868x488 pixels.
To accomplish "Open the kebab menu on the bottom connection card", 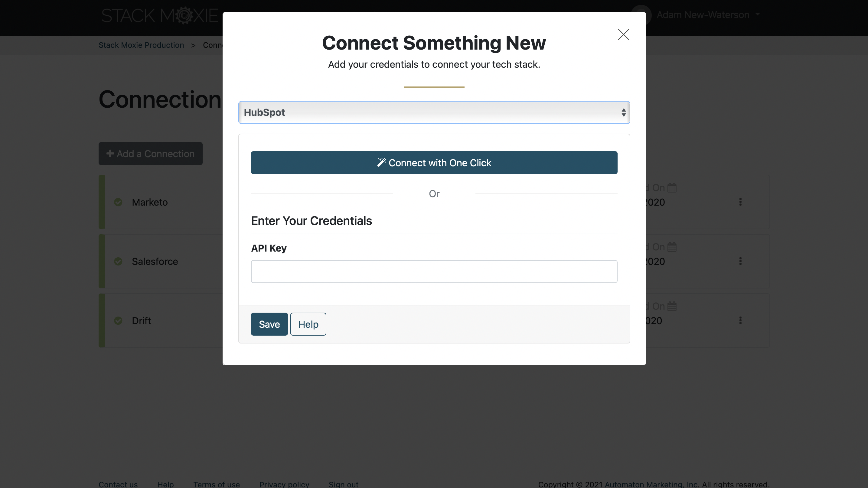I will pos(740,320).
